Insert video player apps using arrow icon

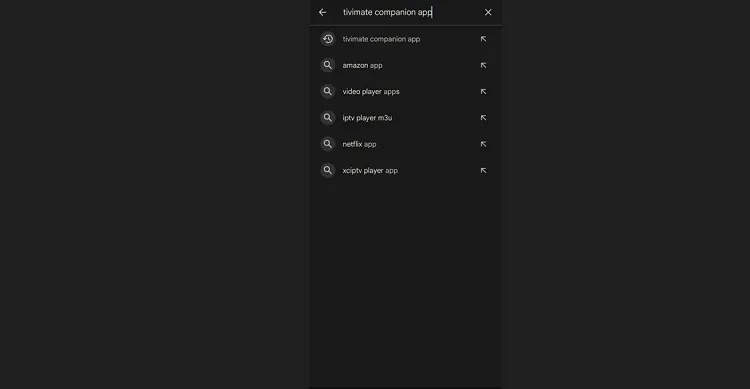(x=483, y=91)
